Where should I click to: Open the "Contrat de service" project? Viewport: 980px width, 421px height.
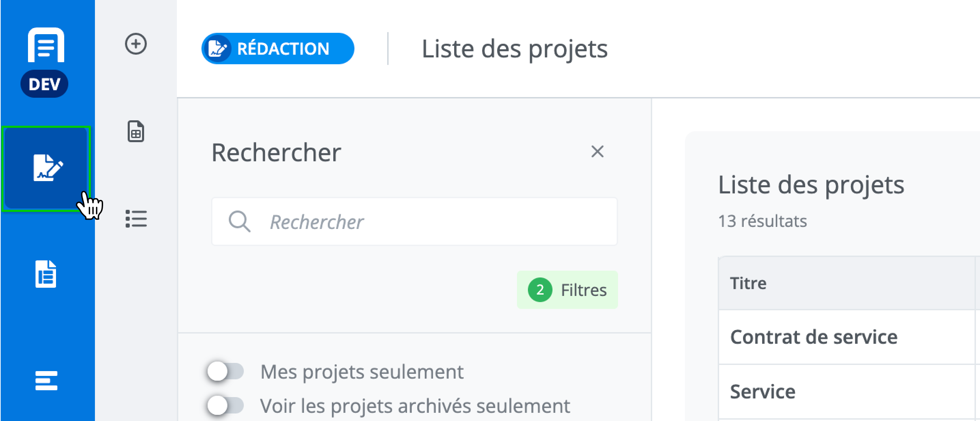coord(813,337)
